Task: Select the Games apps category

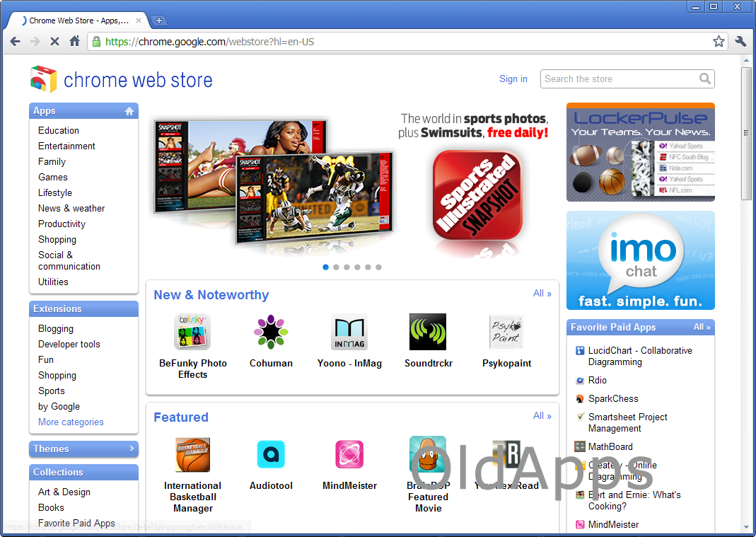Action: pos(52,178)
